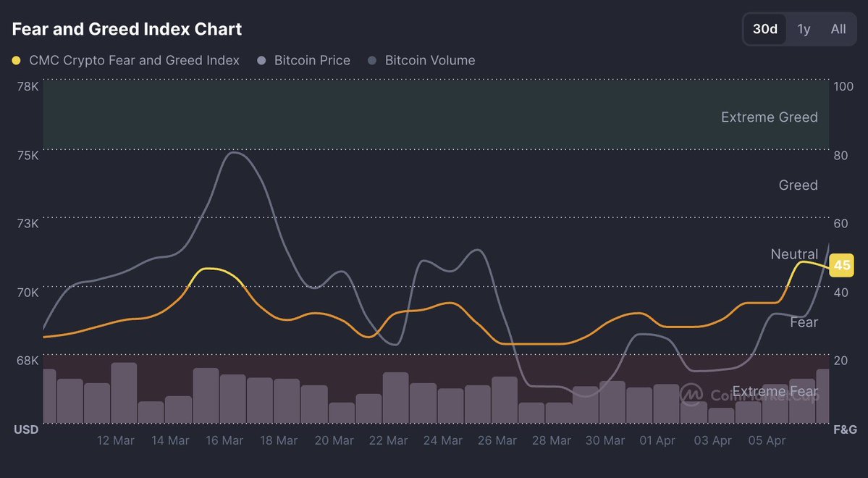Click the Neutral zone label
The height and width of the screenshot is (478, 868).
[x=794, y=254]
